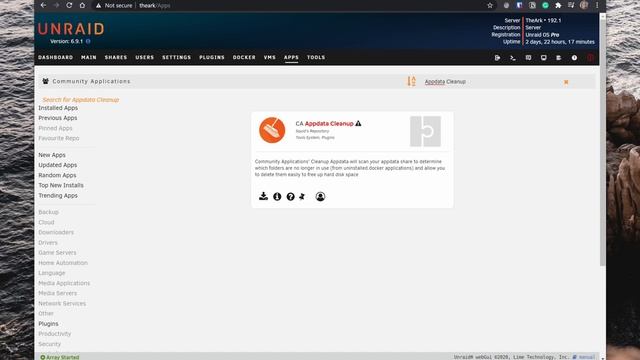Click the orange broom app icon
640x360 pixels.
[x=272, y=130]
